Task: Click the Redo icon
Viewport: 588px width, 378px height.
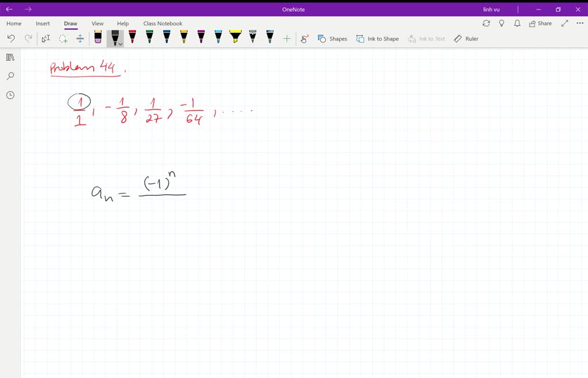Action: click(28, 38)
